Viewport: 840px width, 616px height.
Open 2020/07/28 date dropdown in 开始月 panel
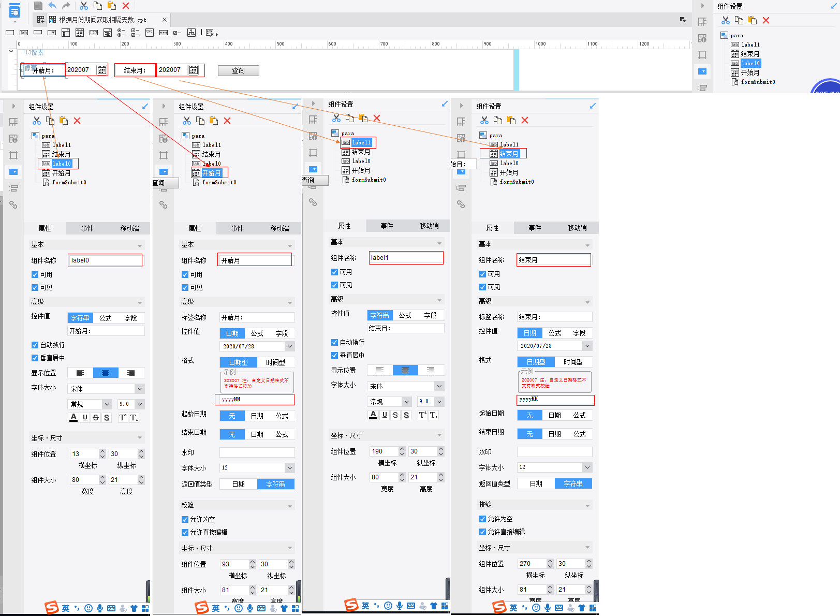pyautogui.click(x=290, y=346)
